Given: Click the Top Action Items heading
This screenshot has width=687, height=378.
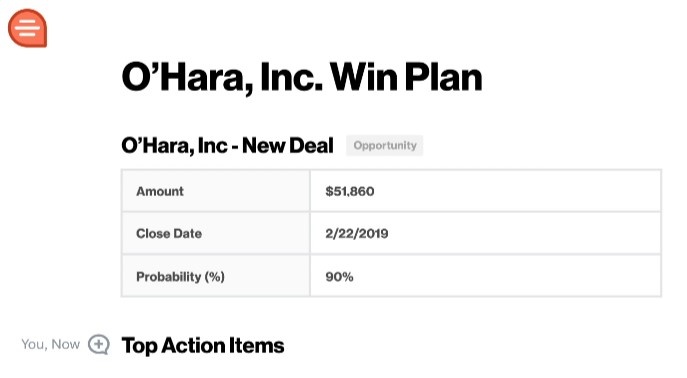Looking at the screenshot, I should pos(203,346).
